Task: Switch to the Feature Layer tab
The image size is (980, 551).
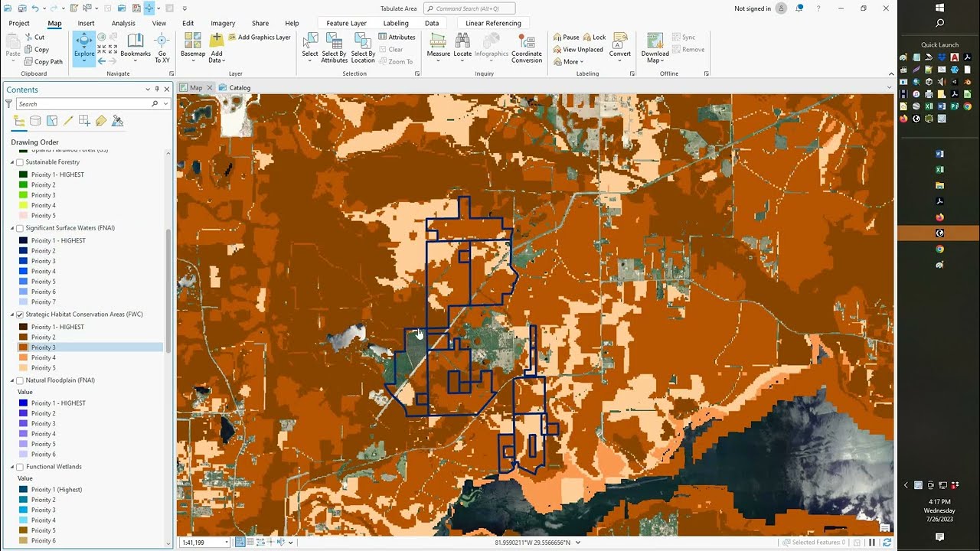Action: coord(346,23)
